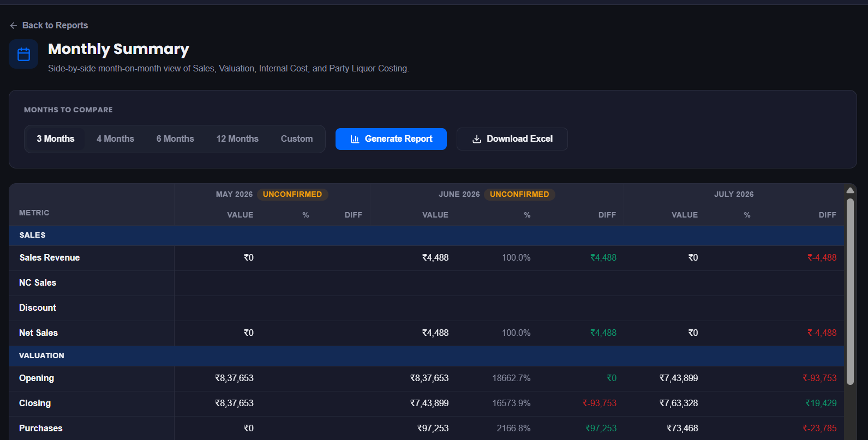Click Closing July value ₹7,63,328

(x=679, y=403)
